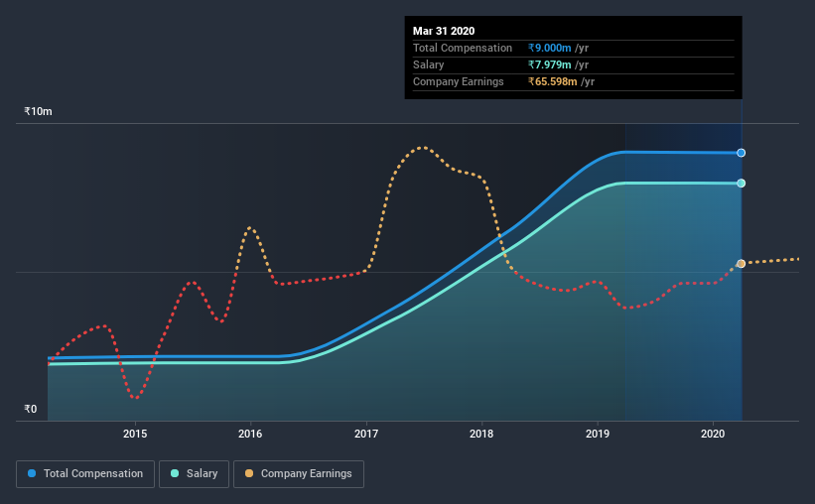
Task: Click the blue Total Compensation data point marker
Action: (742, 153)
